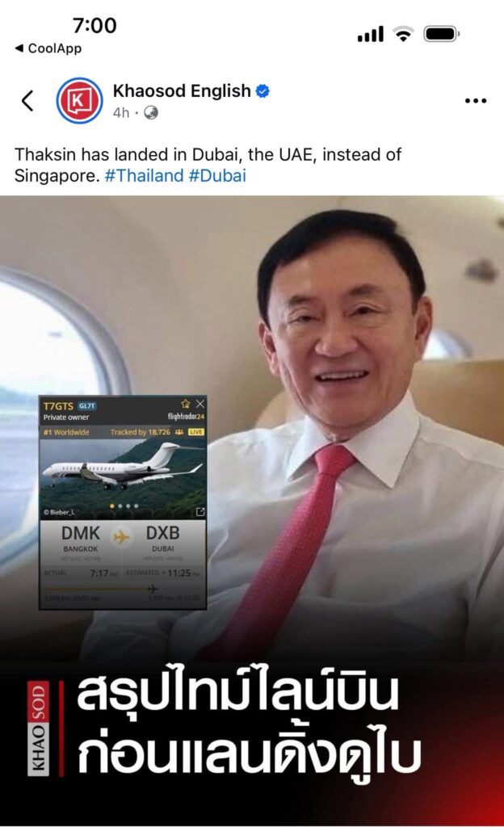Open the three-dot post options menu

pyautogui.click(x=476, y=101)
